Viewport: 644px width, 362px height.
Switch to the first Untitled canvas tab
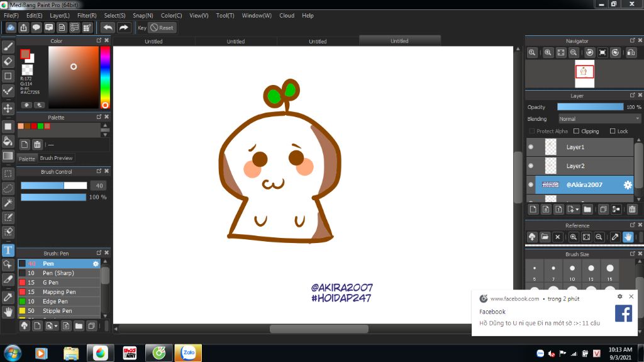153,41
